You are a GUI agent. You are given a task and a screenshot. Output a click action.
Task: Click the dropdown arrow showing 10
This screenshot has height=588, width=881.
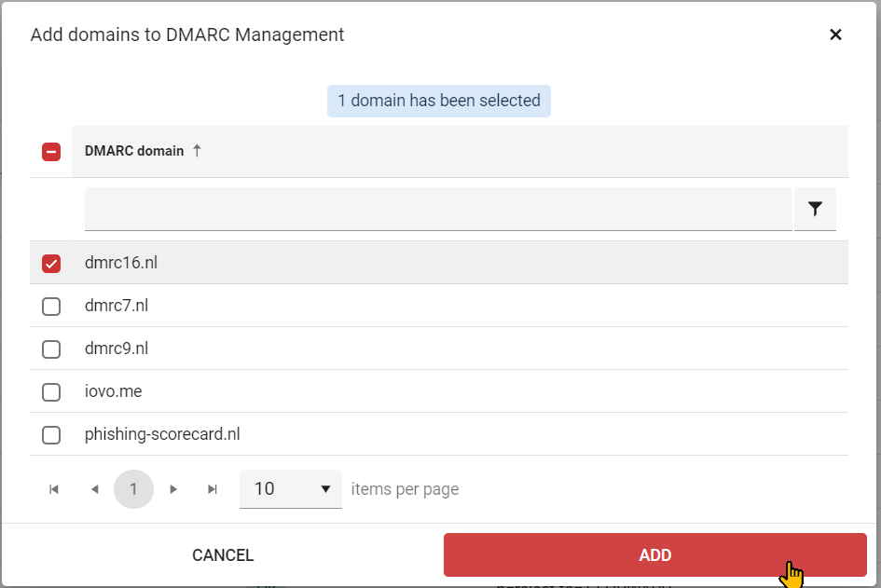[x=325, y=488]
